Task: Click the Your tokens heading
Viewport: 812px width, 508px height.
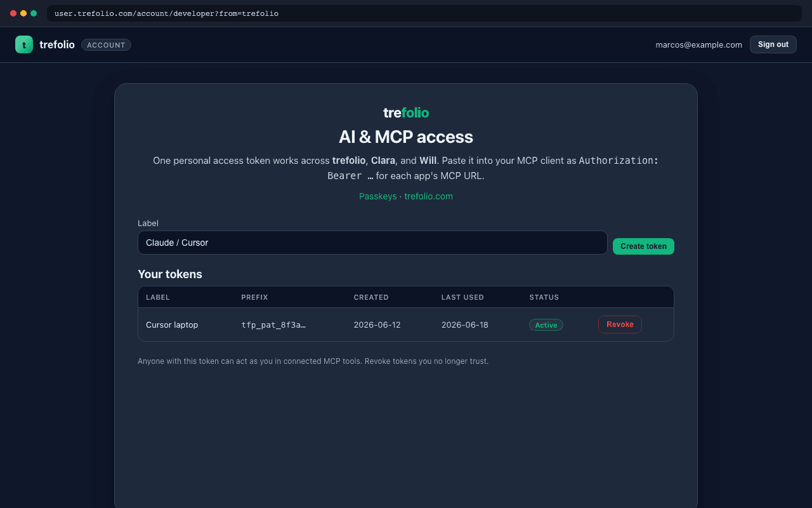Action: tap(170, 274)
